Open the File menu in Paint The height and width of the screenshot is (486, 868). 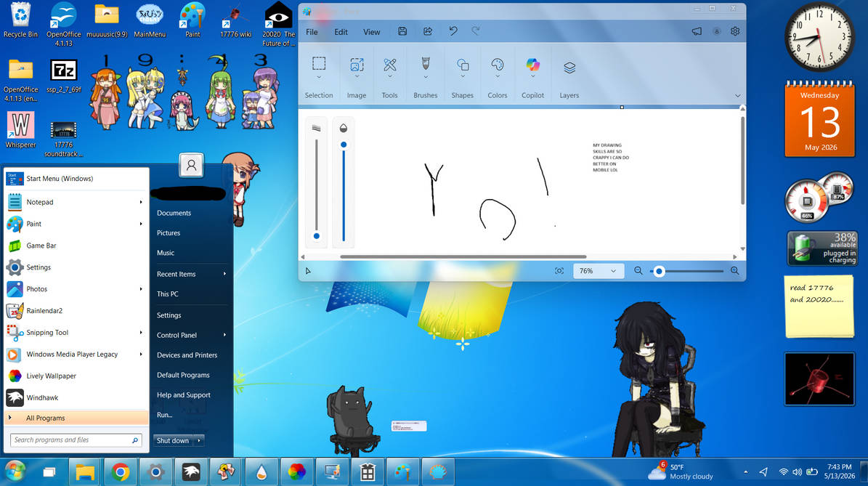click(312, 32)
